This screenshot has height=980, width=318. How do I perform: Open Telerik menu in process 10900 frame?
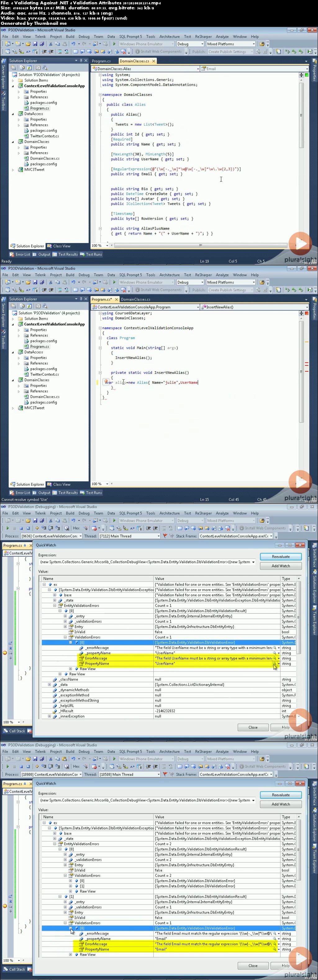click(40, 751)
